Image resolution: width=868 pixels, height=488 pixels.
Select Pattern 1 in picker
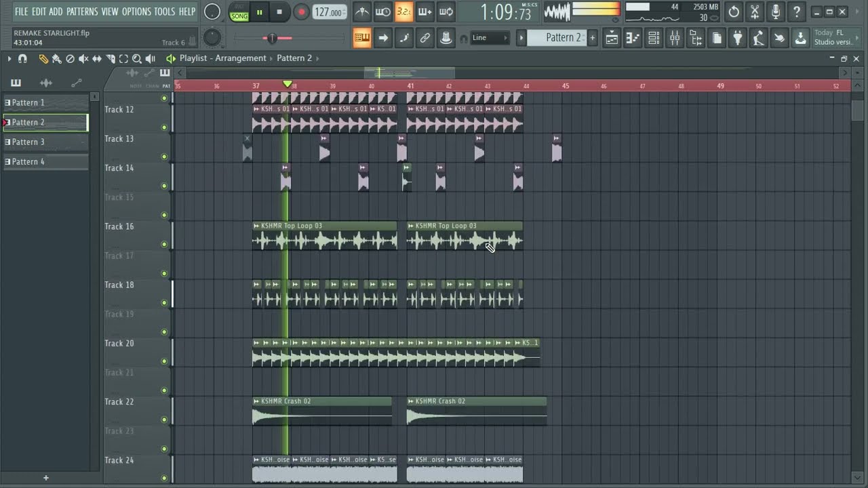[46, 103]
